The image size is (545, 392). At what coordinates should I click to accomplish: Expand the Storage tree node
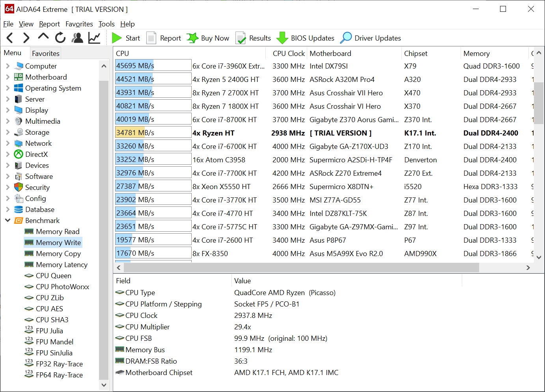tap(7, 132)
